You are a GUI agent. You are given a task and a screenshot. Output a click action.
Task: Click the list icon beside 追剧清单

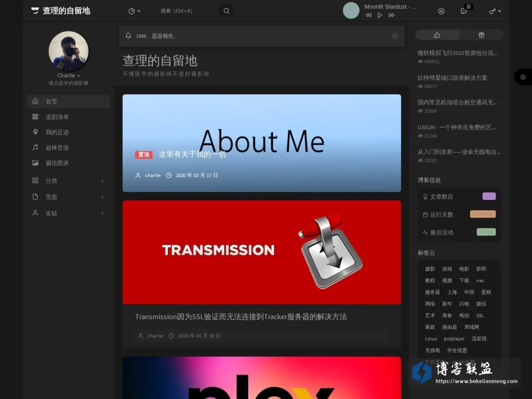point(35,117)
